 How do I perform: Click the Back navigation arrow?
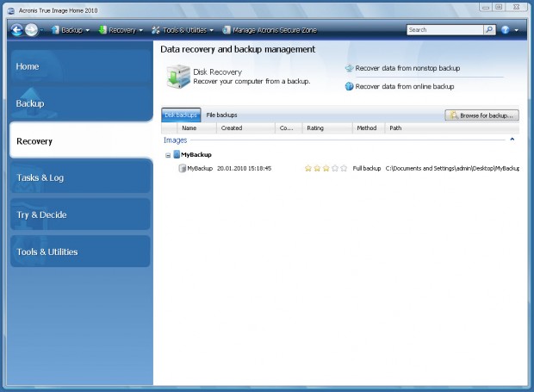(16, 30)
